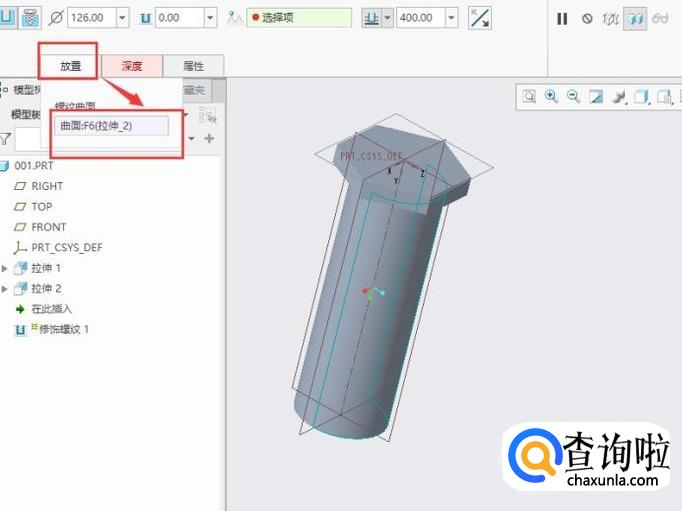Open the 400.00 depth dropdown

(451, 18)
